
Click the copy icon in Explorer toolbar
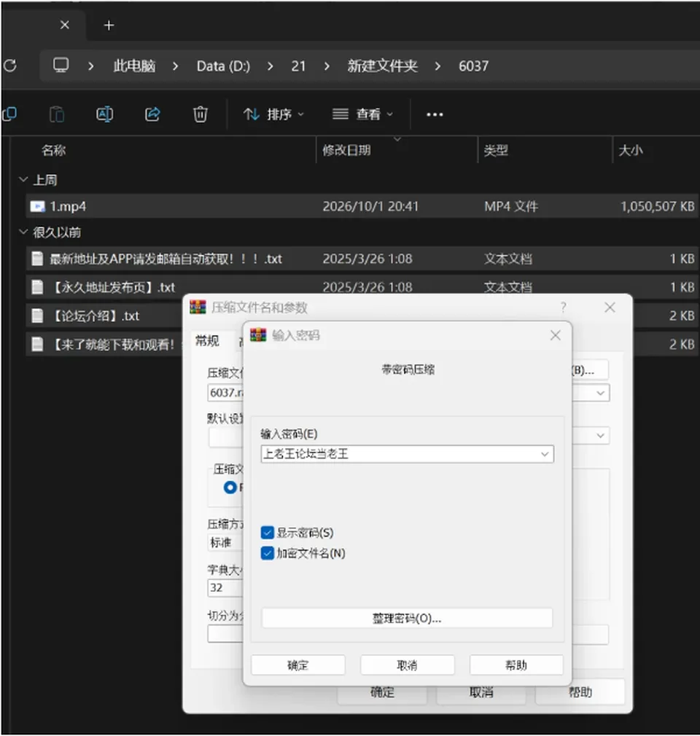click(9, 114)
